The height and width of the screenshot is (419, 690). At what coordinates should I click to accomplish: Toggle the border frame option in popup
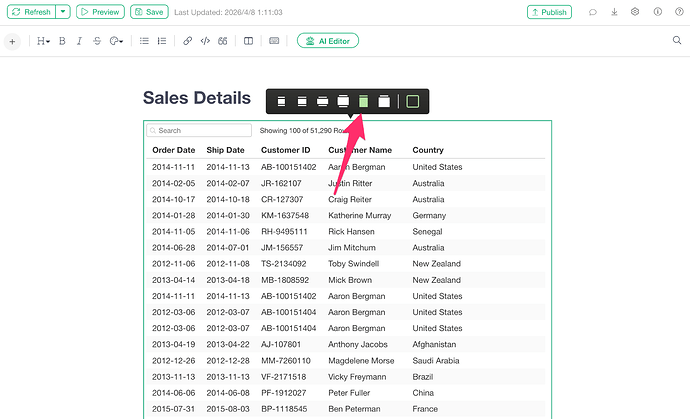413,101
